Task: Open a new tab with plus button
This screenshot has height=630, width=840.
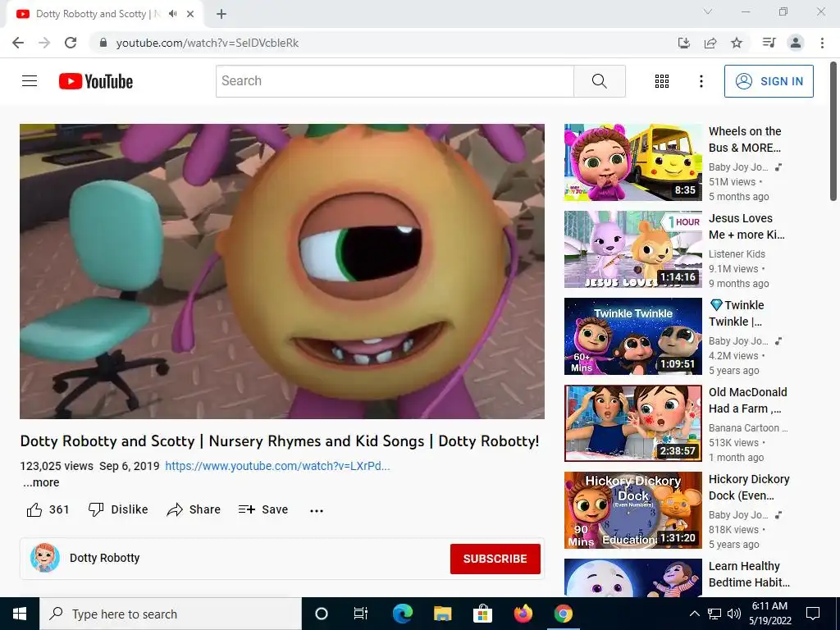Action: [x=221, y=14]
